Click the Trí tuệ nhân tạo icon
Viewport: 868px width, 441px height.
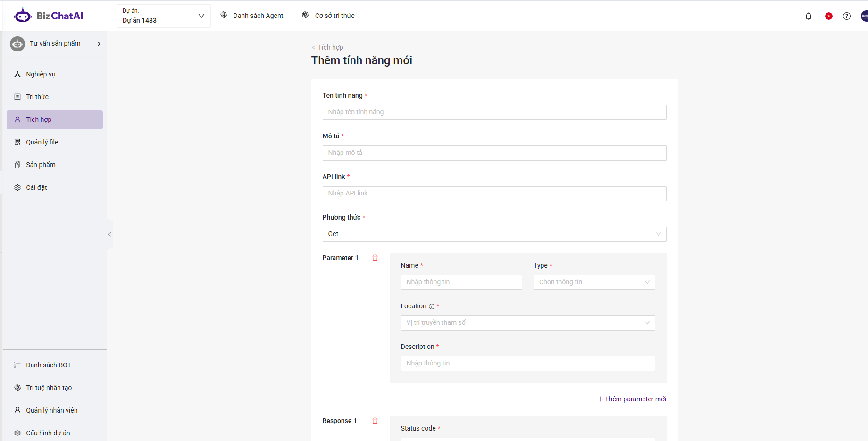pos(17,388)
